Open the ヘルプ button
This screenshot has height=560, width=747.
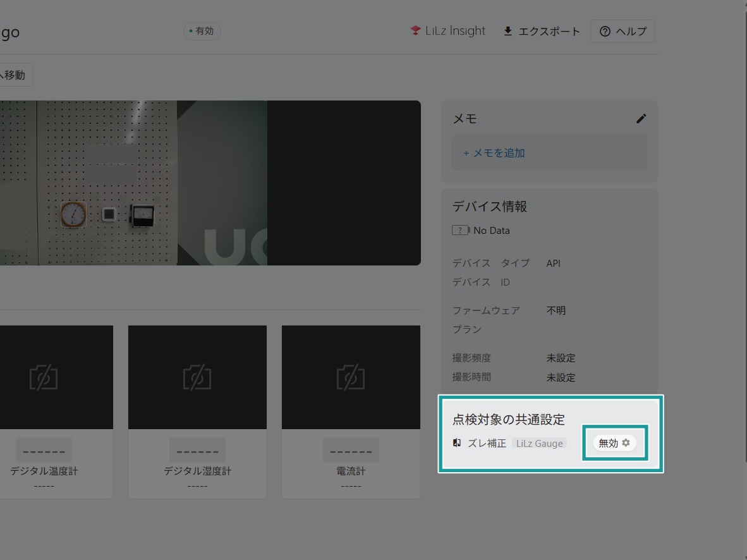coord(622,32)
